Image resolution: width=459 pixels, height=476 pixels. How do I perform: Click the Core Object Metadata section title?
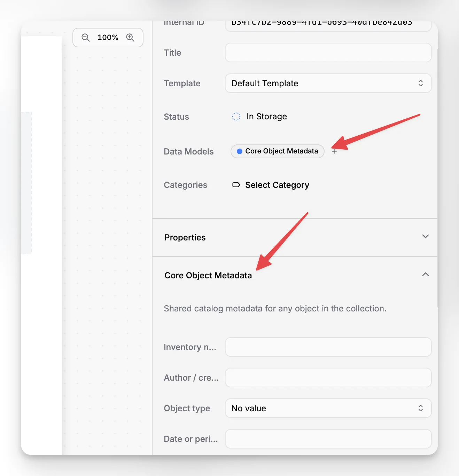(x=208, y=276)
